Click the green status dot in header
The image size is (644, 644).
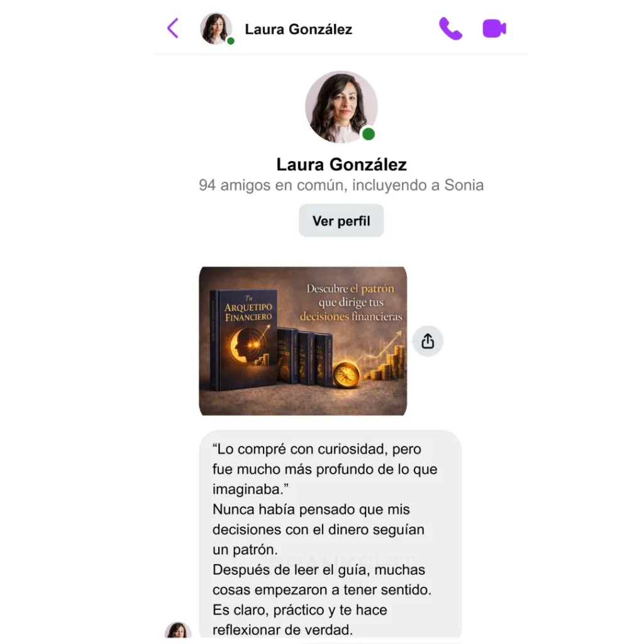(x=231, y=41)
